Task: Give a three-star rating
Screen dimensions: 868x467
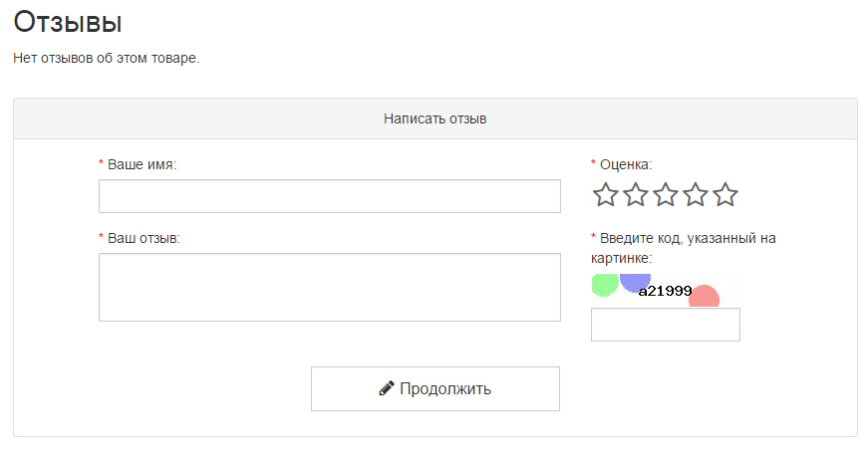Action: click(665, 195)
